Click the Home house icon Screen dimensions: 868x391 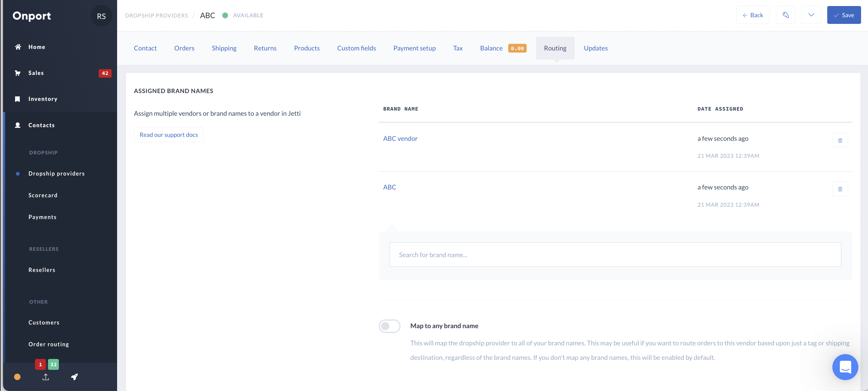click(18, 47)
